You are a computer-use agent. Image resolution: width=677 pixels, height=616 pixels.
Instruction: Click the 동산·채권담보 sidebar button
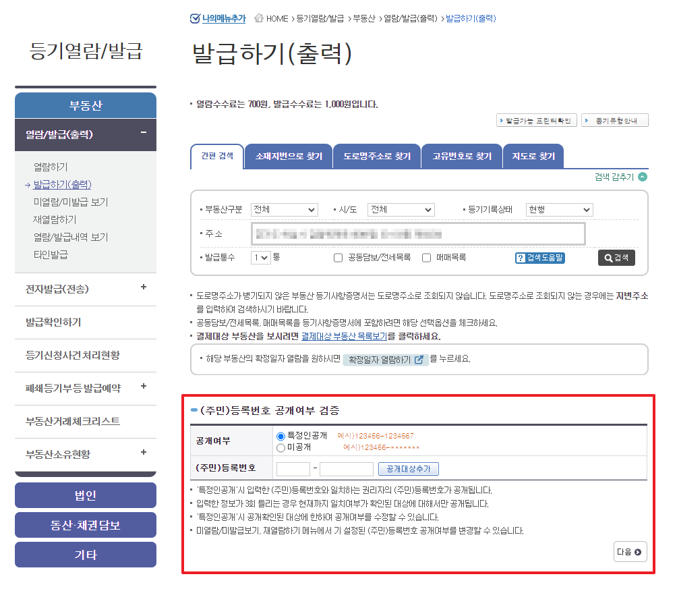pos(86,525)
